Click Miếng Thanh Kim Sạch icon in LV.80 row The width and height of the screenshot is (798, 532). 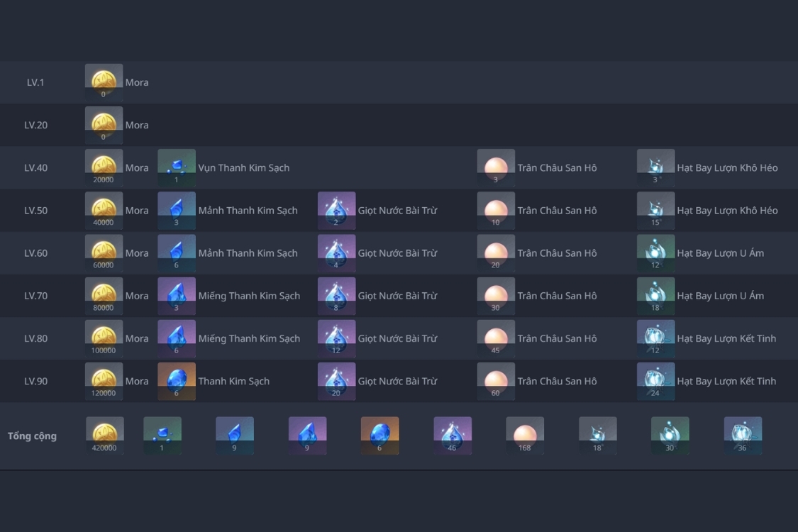(x=177, y=338)
